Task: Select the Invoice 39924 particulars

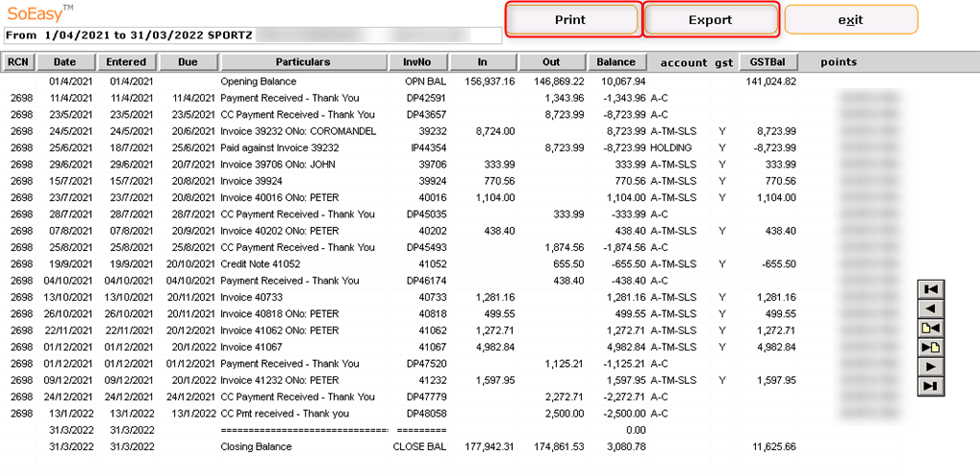Action: [252, 181]
